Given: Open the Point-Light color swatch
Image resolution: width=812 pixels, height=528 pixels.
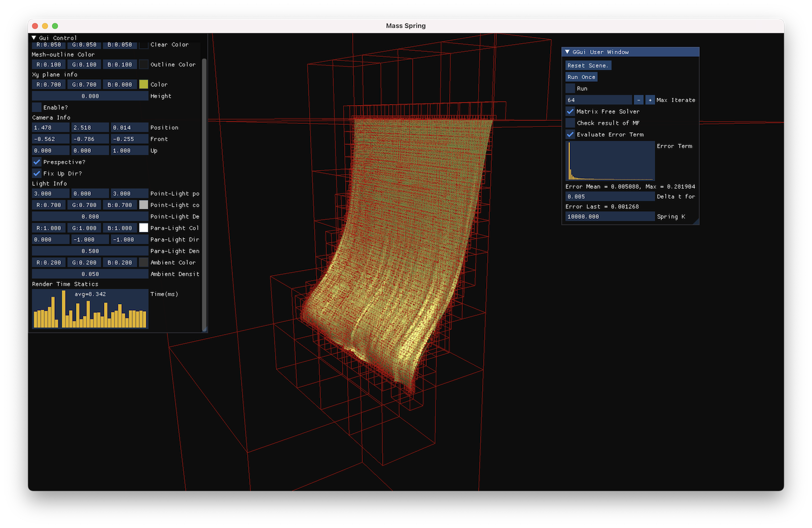Looking at the screenshot, I should [x=144, y=205].
